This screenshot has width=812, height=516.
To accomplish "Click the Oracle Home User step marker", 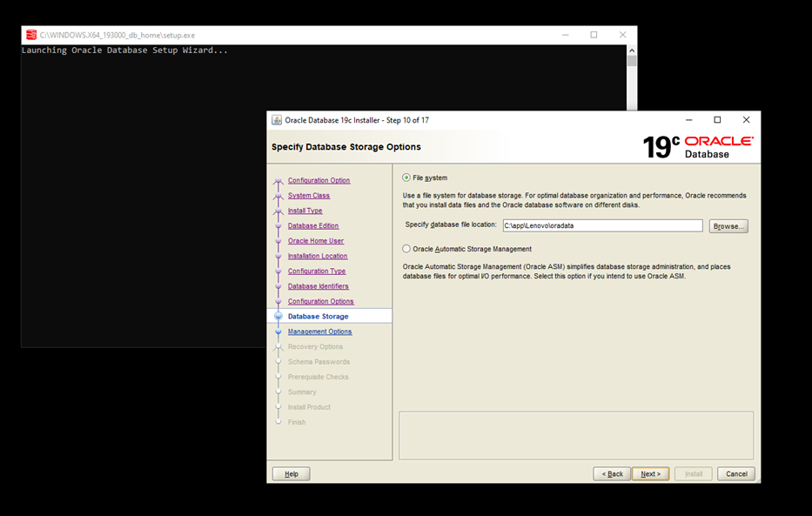I will tap(278, 241).
